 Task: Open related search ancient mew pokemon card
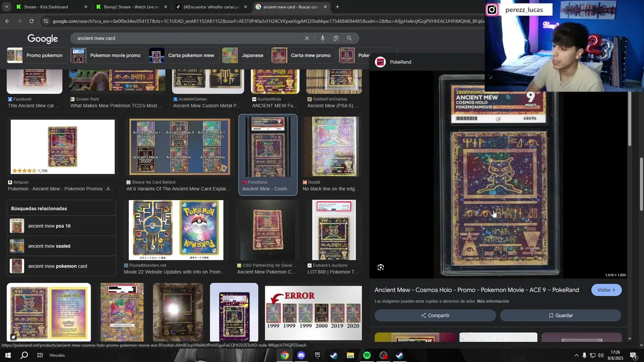(x=61, y=266)
